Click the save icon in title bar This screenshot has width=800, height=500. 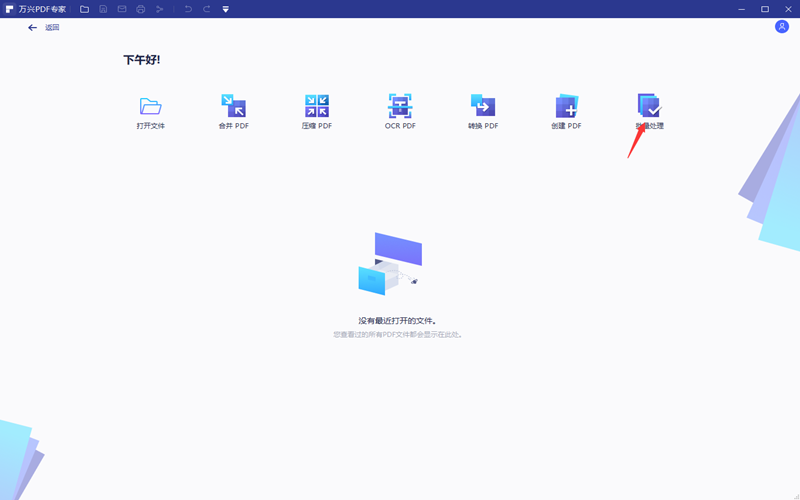click(103, 9)
